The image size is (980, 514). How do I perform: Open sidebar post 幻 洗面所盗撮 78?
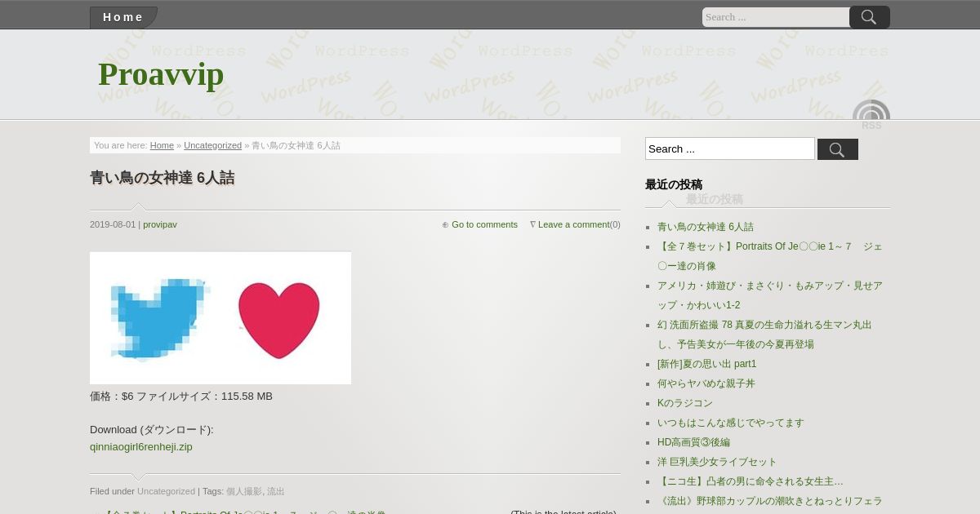tap(764, 335)
